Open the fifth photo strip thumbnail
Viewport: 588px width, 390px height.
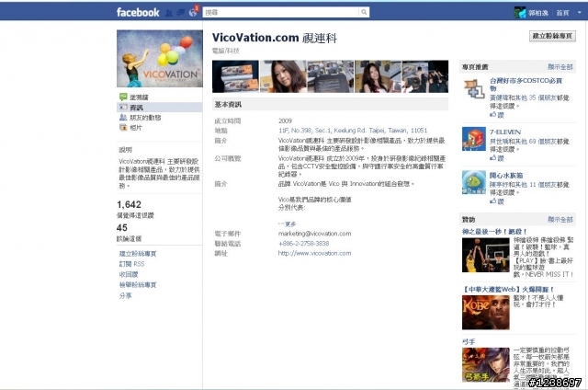pos(425,76)
